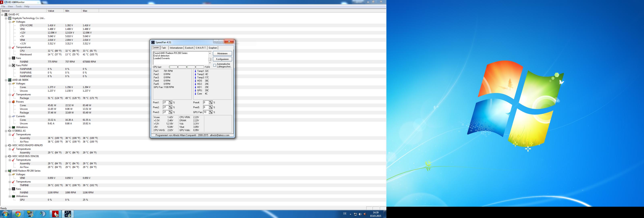
Task: Click the SpeedFan fan taskbar icon
Action: pos(68,214)
